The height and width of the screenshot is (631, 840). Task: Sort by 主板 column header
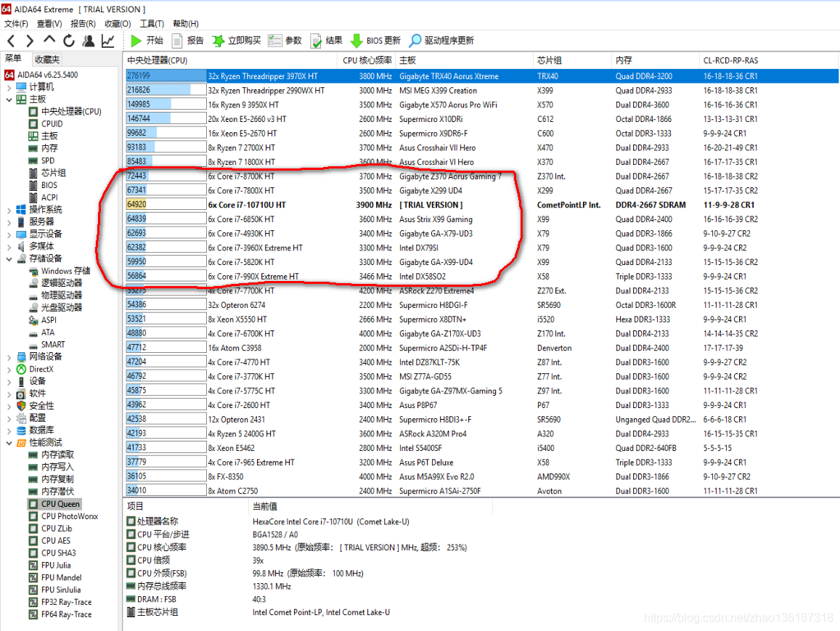click(465, 60)
